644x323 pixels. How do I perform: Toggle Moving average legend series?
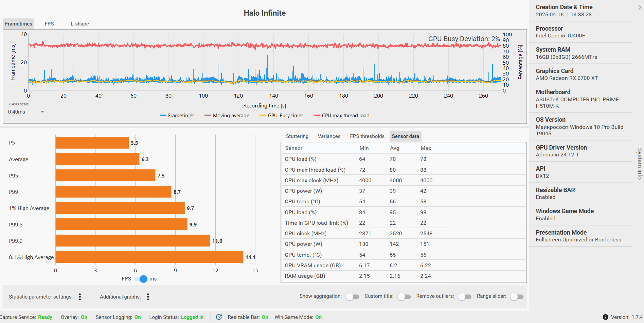coord(227,116)
